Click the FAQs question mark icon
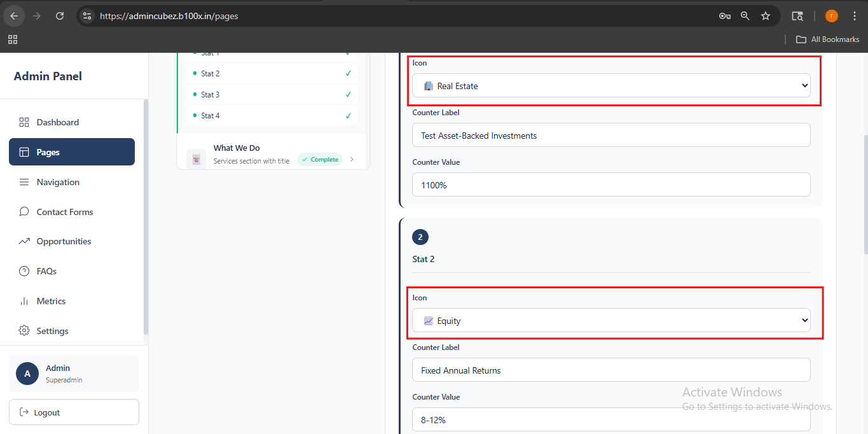Image resolution: width=868 pixels, height=434 pixels. [24, 271]
